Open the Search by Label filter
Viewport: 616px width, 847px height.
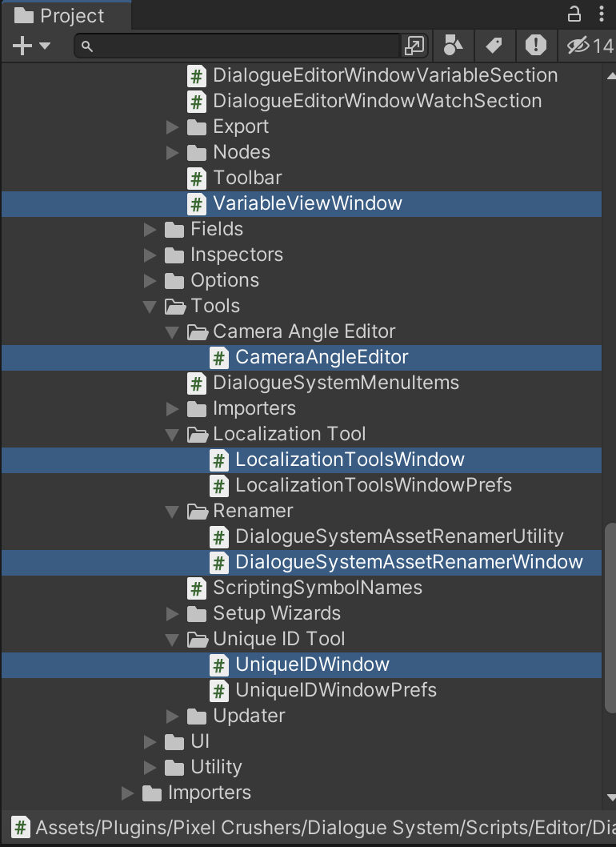494,46
